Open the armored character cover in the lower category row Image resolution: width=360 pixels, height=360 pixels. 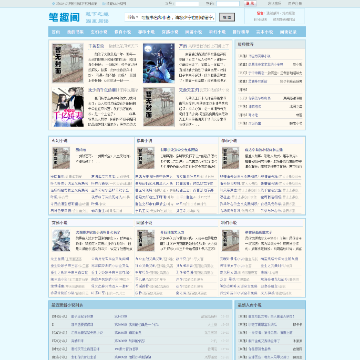pyautogui.click(x=61, y=240)
